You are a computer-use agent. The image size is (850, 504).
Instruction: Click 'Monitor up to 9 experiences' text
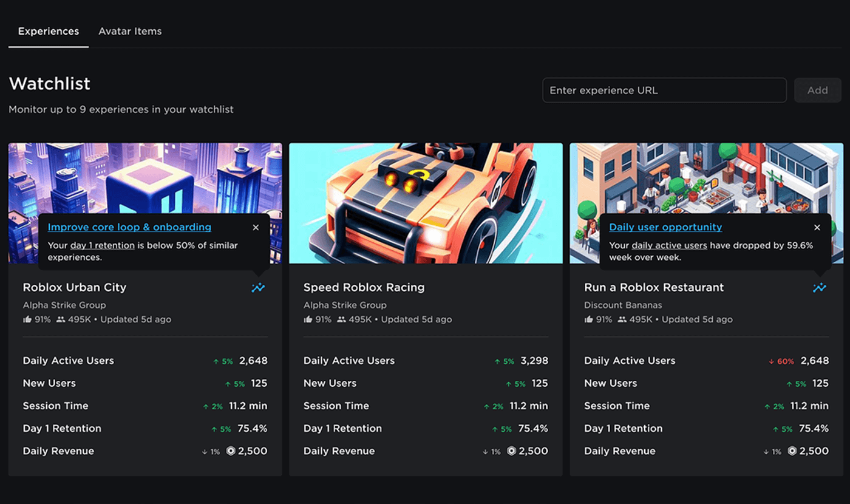(x=121, y=109)
